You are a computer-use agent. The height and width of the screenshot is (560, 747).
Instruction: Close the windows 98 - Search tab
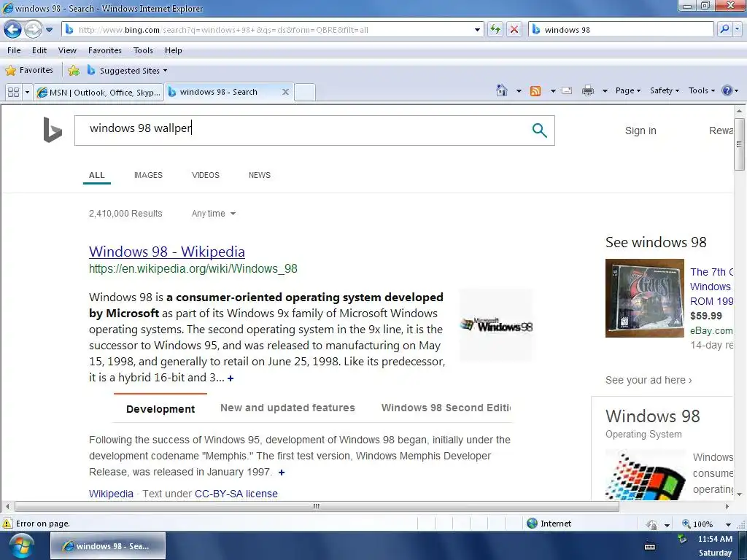pos(285,92)
